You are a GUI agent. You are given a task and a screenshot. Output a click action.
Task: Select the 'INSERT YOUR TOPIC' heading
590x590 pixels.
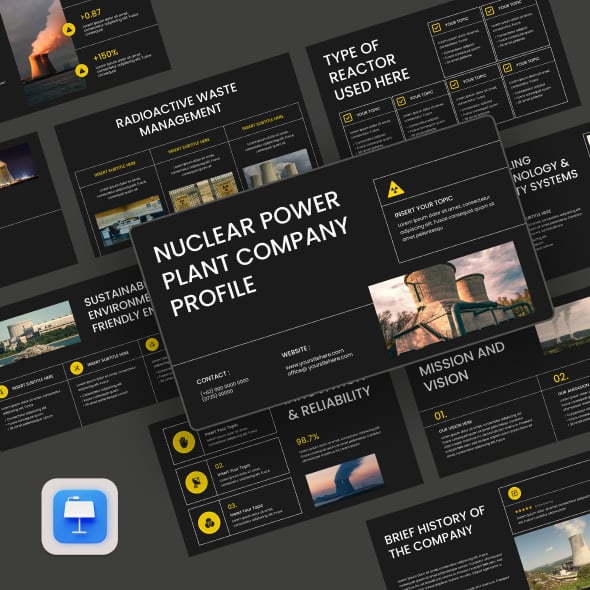coord(423,207)
